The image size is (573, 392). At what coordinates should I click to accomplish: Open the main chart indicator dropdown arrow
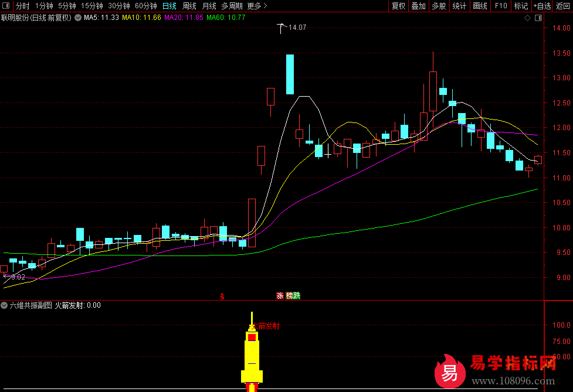(x=78, y=18)
